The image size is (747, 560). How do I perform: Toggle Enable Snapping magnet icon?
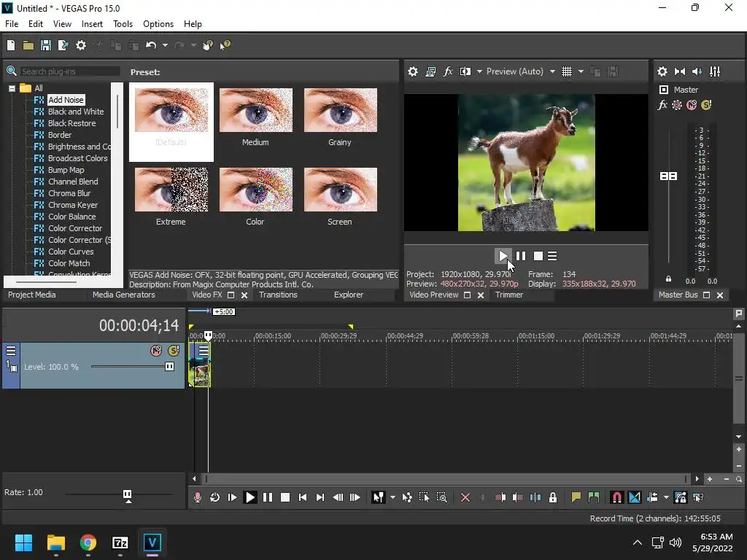(616, 497)
